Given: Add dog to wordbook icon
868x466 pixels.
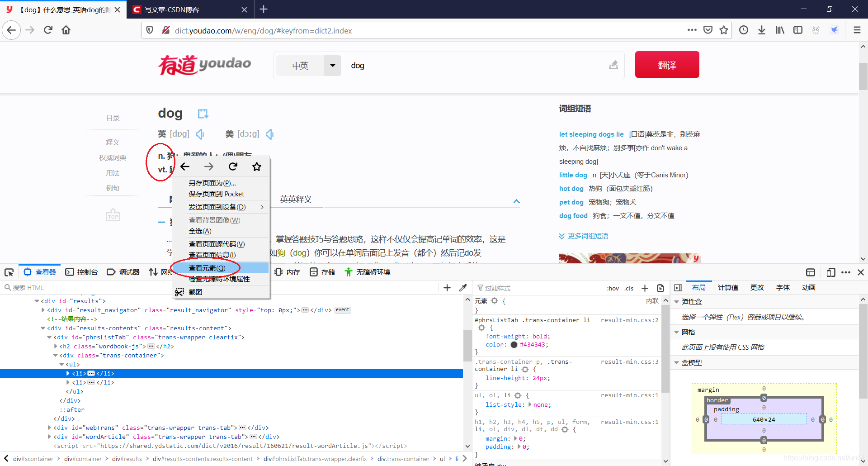Looking at the screenshot, I should [x=203, y=114].
